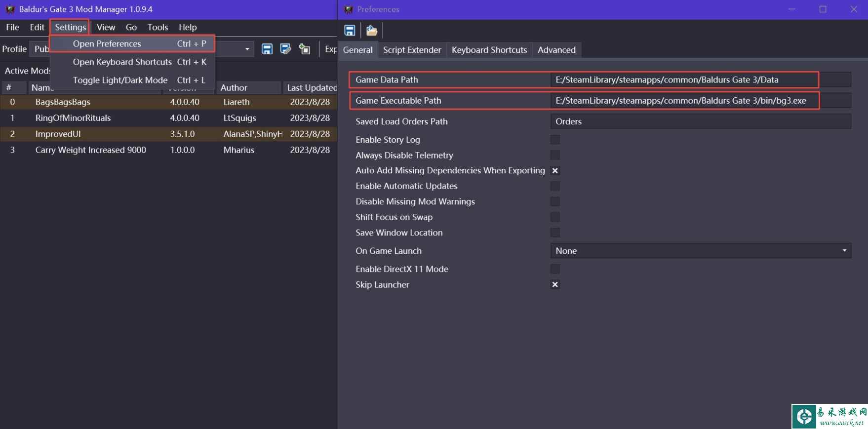Open the Tools menu
This screenshot has height=429, width=868.
158,27
